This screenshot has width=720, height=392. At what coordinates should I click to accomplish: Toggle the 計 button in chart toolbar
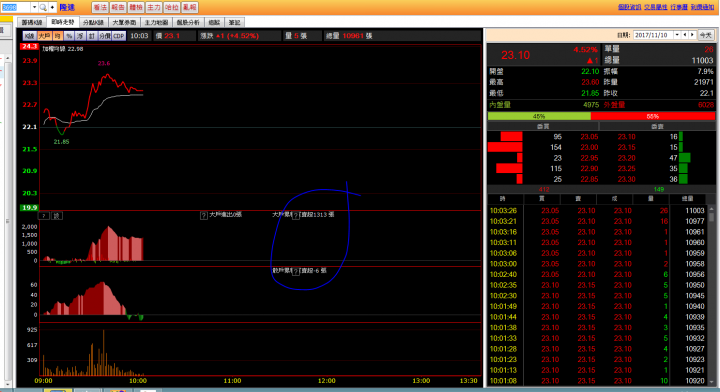(92, 36)
